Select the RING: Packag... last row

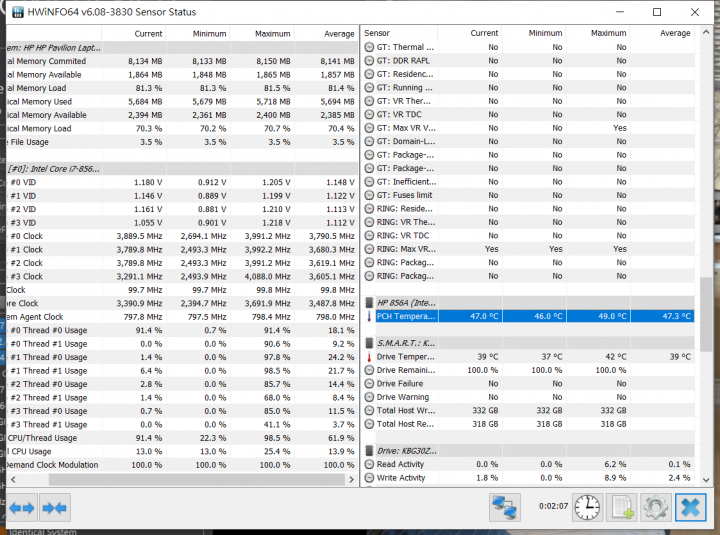pyautogui.click(x=529, y=276)
